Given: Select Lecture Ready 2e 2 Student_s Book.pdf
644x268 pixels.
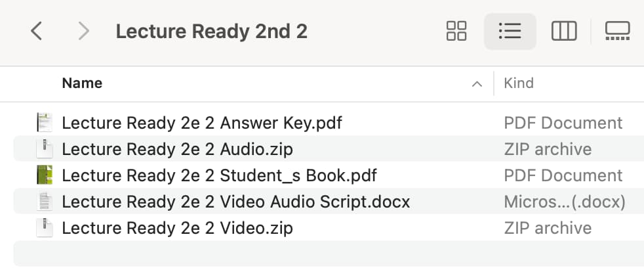Looking at the screenshot, I should (219, 175).
